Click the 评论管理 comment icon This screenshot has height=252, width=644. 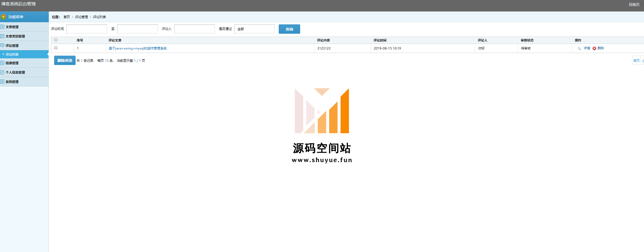coord(2,45)
